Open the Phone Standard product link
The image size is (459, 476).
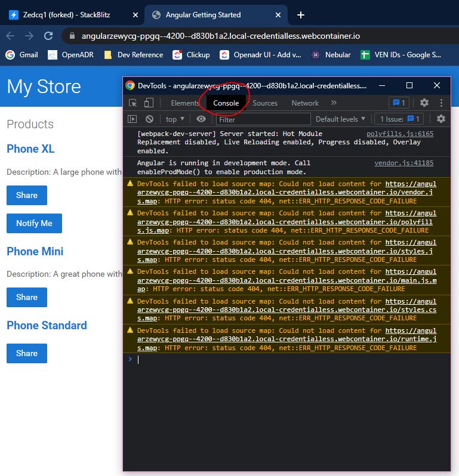click(x=47, y=326)
